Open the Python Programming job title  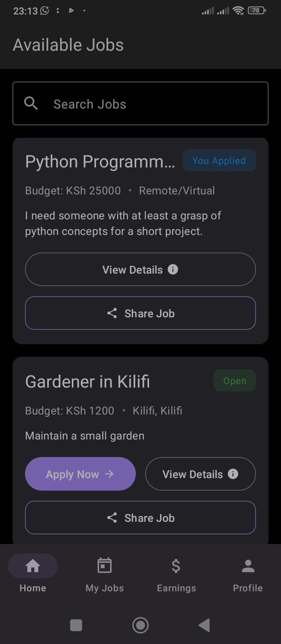coord(100,162)
